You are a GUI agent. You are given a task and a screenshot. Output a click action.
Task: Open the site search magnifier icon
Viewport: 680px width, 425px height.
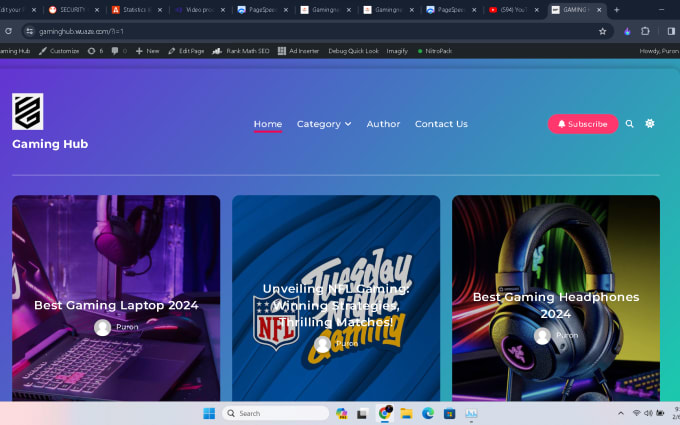(629, 124)
